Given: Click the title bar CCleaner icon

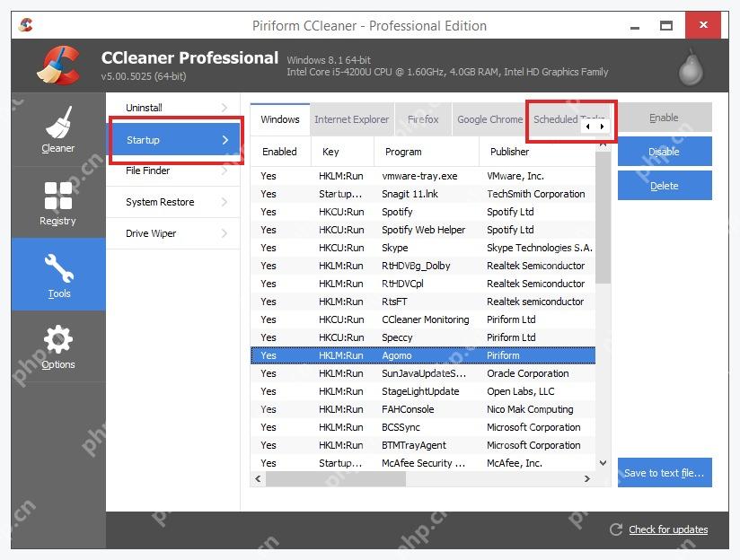Looking at the screenshot, I should (26, 24).
